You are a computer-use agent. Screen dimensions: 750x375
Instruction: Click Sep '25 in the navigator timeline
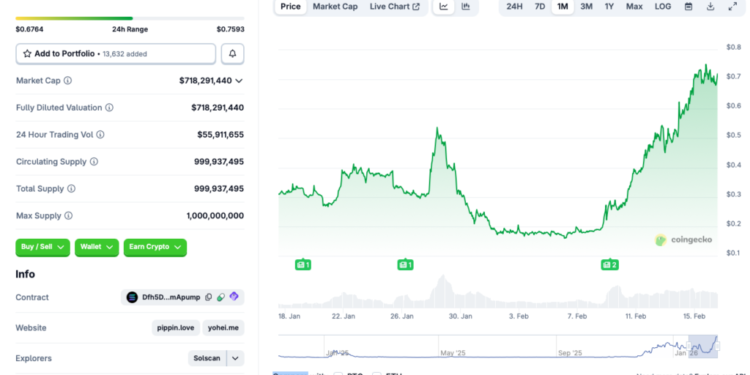click(570, 353)
